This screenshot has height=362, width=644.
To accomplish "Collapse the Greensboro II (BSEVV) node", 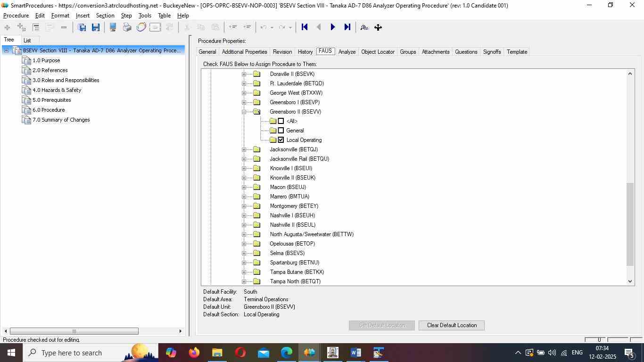I will point(244,112).
